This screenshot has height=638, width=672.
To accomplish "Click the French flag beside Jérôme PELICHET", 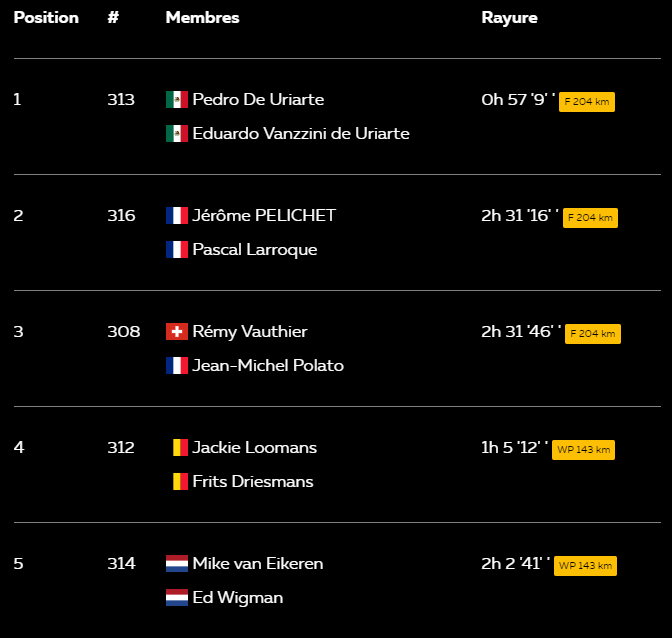I will pos(177,216).
